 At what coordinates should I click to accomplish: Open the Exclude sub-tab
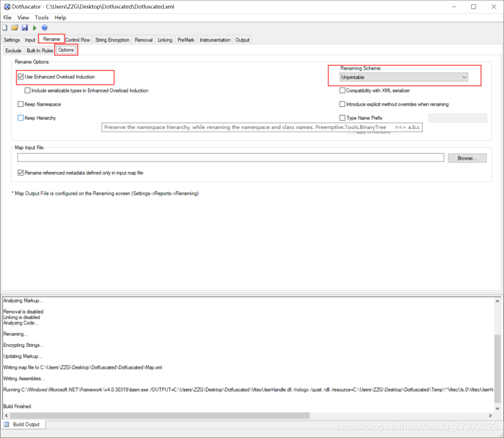tap(13, 50)
